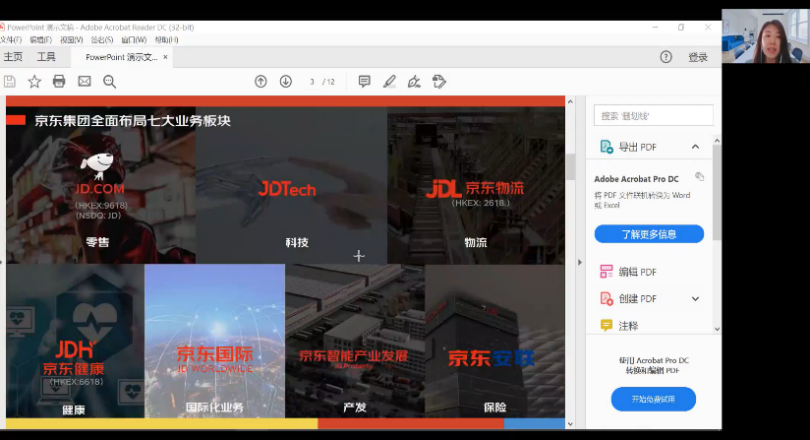This screenshot has width=810, height=440.
Task: Collapse the right tools pane arrow
Action: click(580, 262)
